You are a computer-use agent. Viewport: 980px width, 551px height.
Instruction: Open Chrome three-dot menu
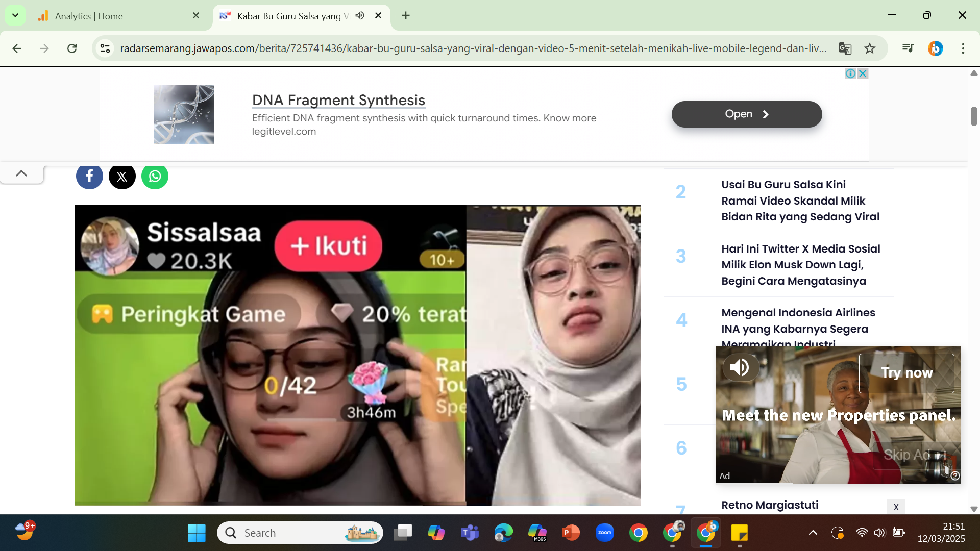[x=963, y=48]
